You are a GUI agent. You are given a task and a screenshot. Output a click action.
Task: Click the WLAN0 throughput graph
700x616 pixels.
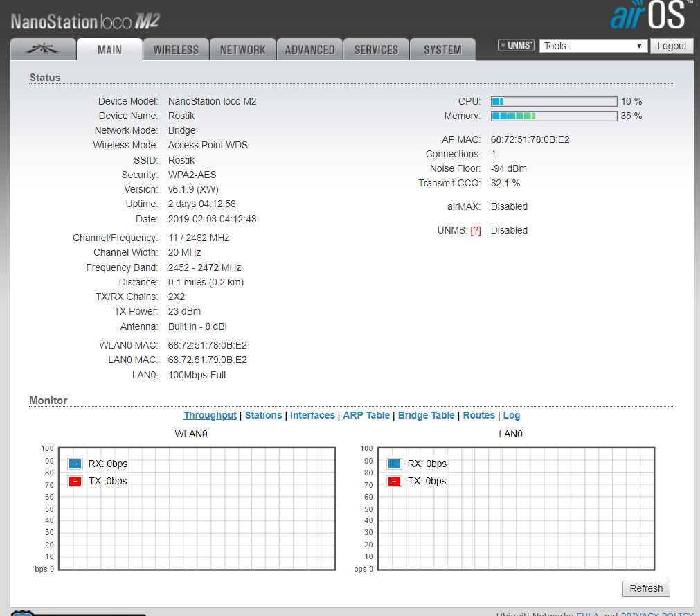point(197,509)
